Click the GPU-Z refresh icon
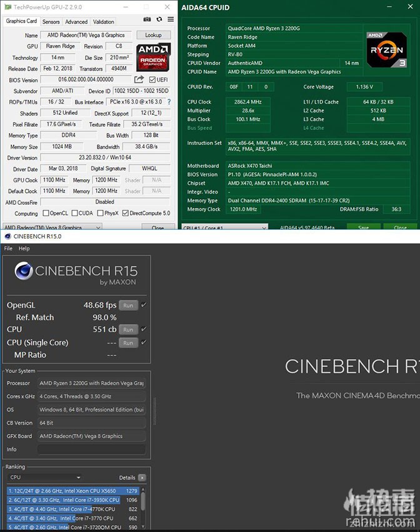Image resolution: width=420 pixels, height=532 pixels. pyautogui.click(x=159, y=19)
